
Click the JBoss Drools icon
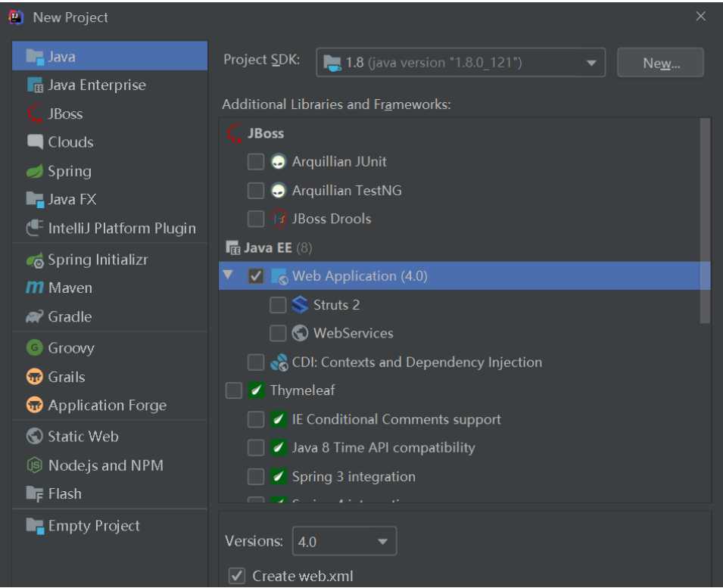[279, 219]
